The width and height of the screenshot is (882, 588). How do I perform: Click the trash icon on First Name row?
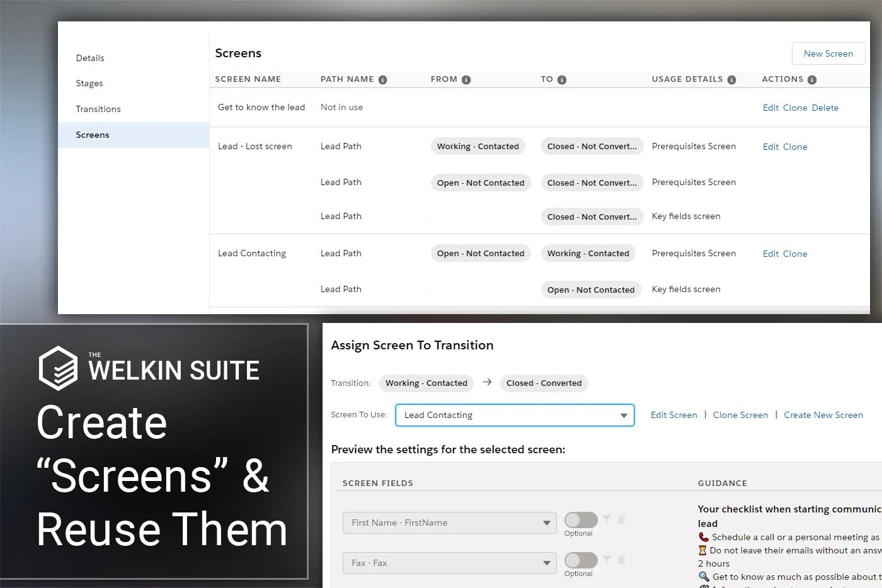click(621, 519)
